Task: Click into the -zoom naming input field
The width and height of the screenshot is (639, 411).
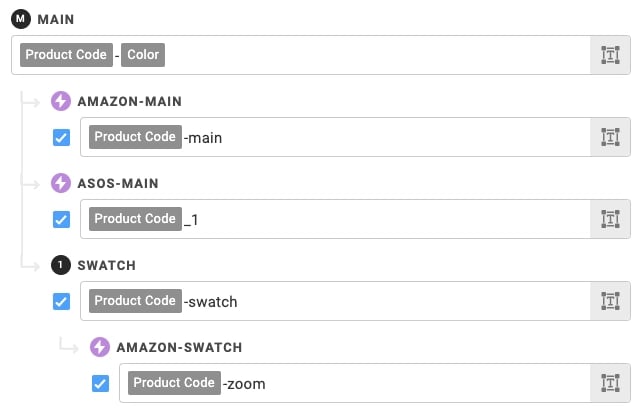Action: click(355, 383)
